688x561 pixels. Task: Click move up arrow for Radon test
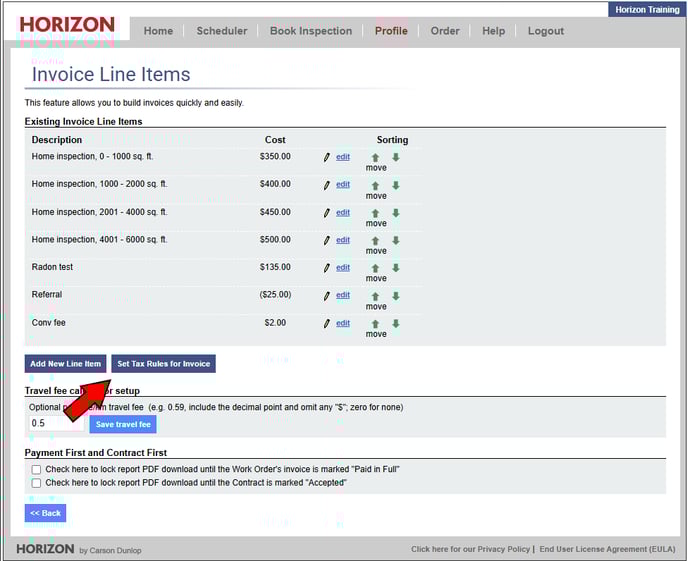tap(375, 268)
